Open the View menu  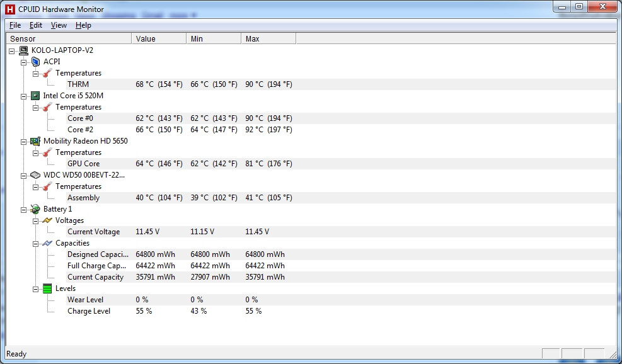(59, 25)
